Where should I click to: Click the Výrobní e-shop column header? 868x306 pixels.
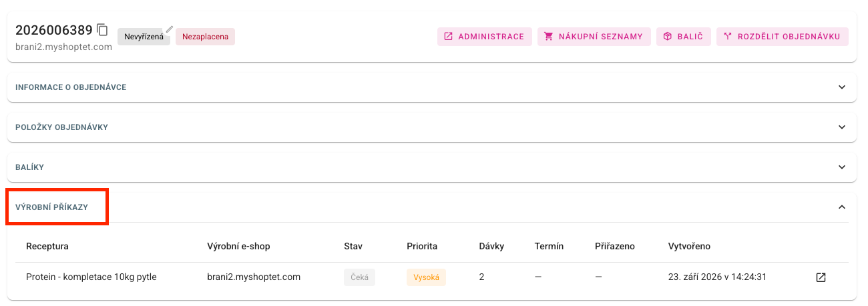pyautogui.click(x=238, y=246)
